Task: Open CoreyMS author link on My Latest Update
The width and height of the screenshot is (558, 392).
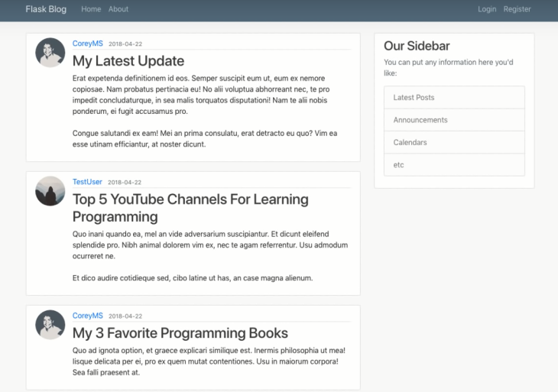Action: (88, 44)
